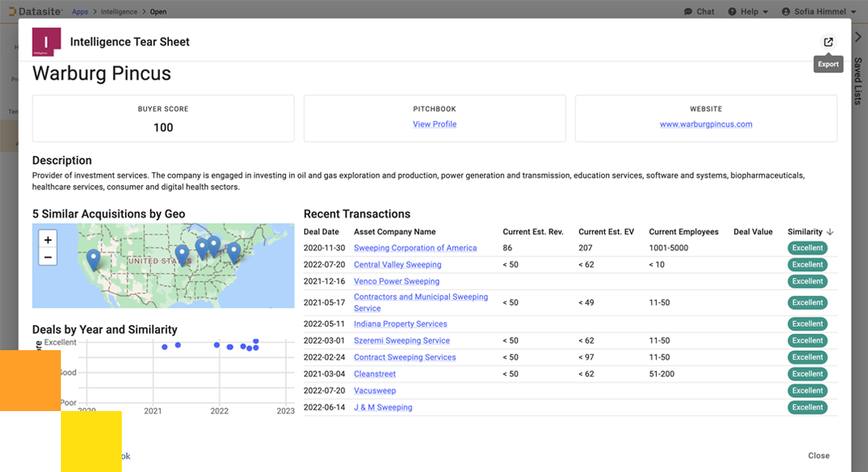
Task: Click the Asset Company Name column header
Action: click(x=395, y=232)
